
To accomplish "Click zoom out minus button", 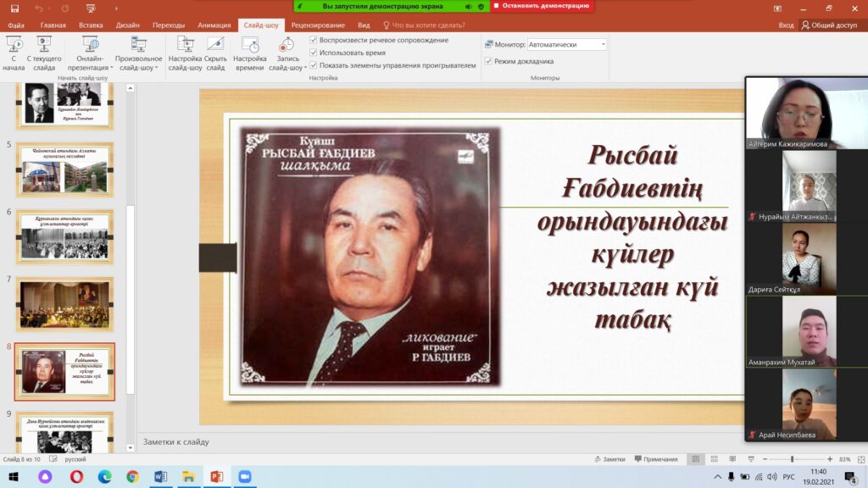I will 765,459.
